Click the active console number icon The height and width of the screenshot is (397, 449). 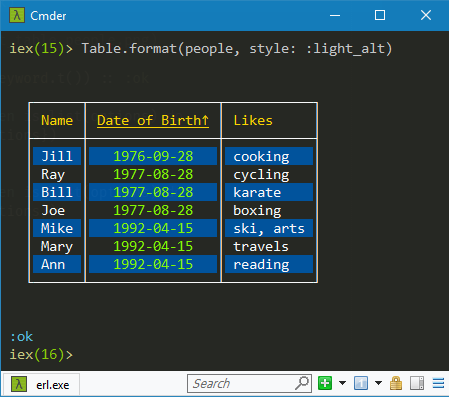[361, 383]
